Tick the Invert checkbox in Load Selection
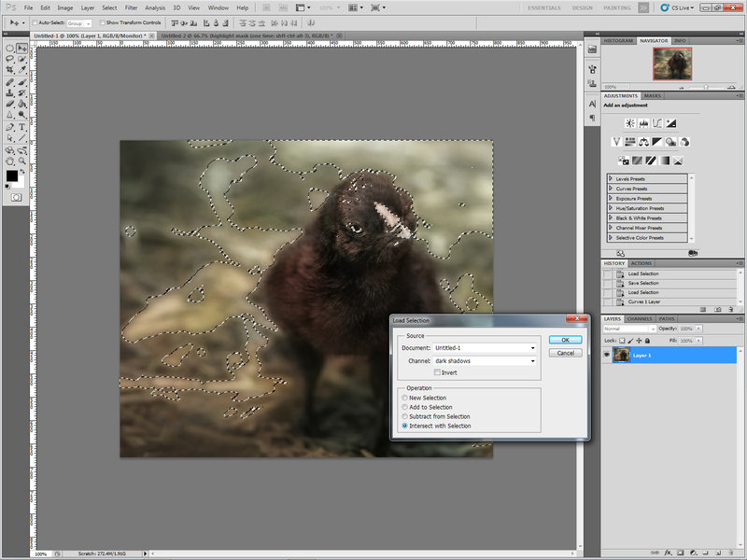Screen dimensions: 747x560 437,372
